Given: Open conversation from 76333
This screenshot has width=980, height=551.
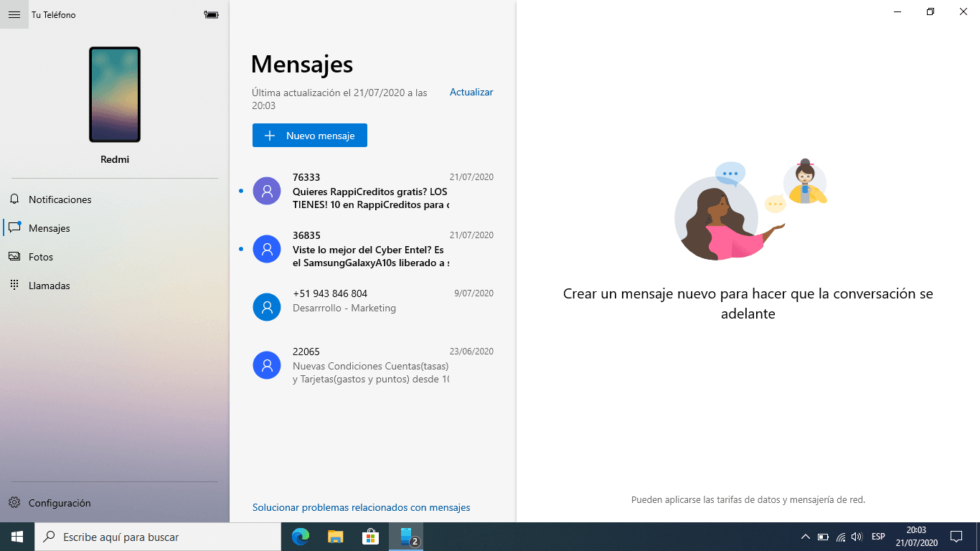Looking at the screenshot, I should 371,191.
